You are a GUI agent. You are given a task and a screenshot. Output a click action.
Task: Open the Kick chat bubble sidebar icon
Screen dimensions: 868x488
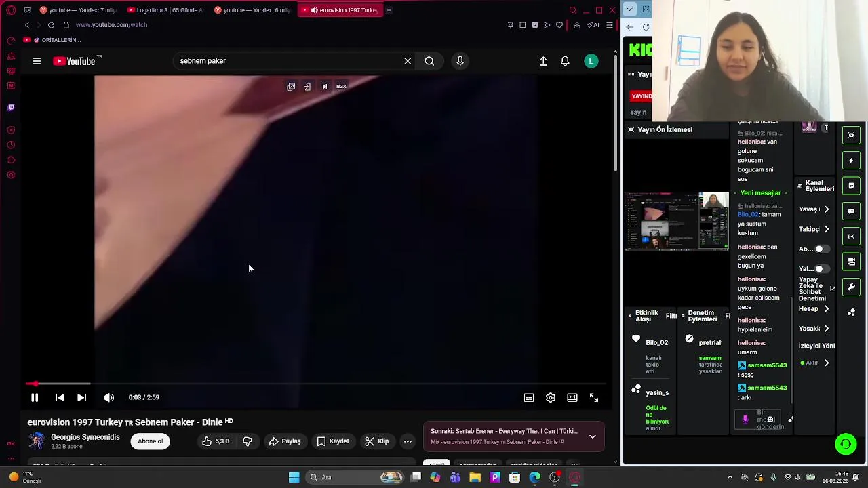coord(851,211)
